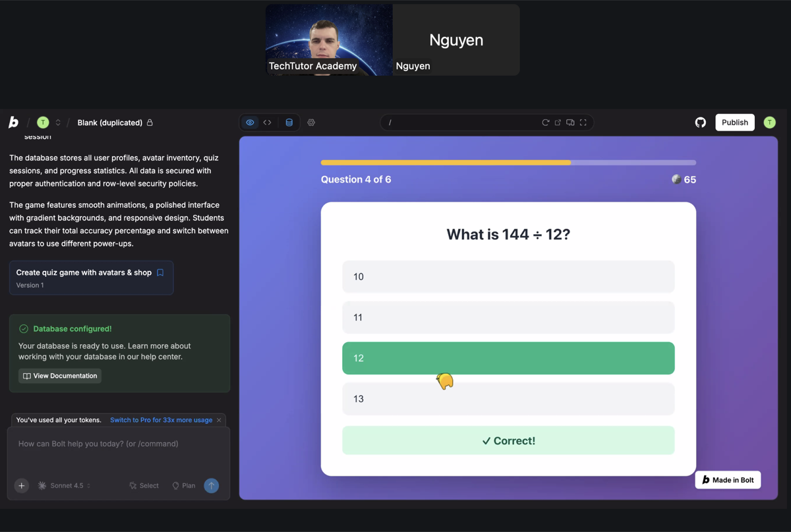
Task: Open project settings gear icon
Action: coord(311,123)
